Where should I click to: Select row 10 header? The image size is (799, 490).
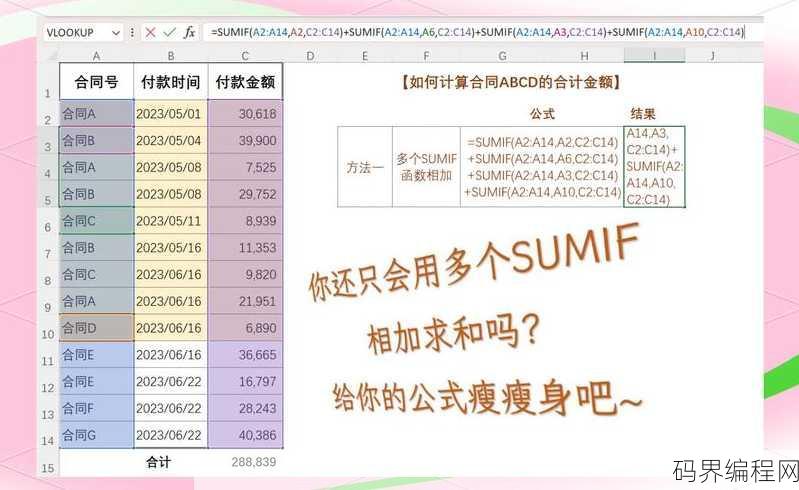click(x=48, y=329)
